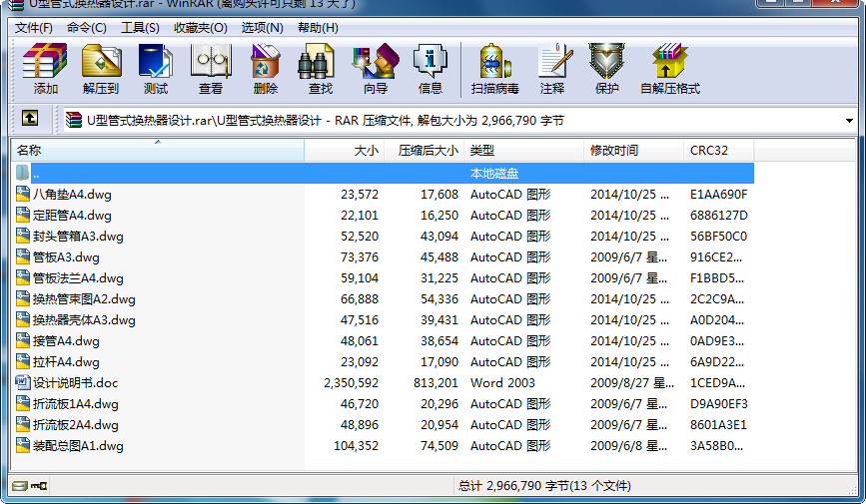Screen dimensions: 866x504
Task: Click the 自解压格式 (SFX) toolbar icon
Action: pos(669,60)
